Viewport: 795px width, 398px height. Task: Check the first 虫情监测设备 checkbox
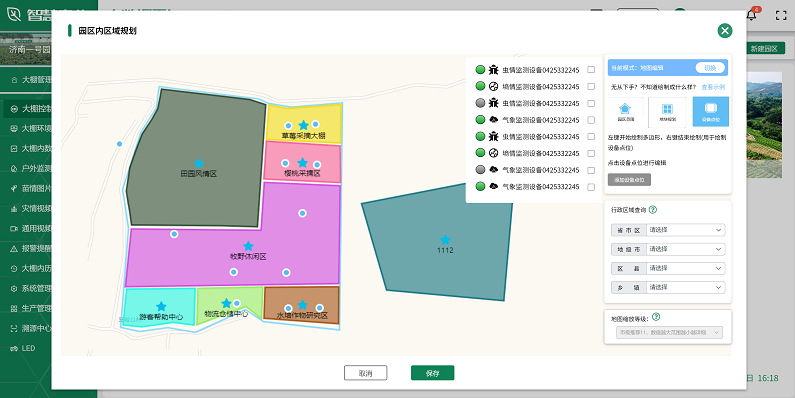click(x=591, y=69)
